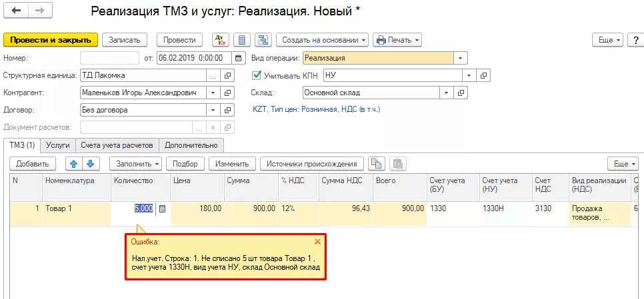The height and width of the screenshot is (299, 644).
Task: Go forward with the right arrow
Action: pyautogui.click(x=40, y=11)
